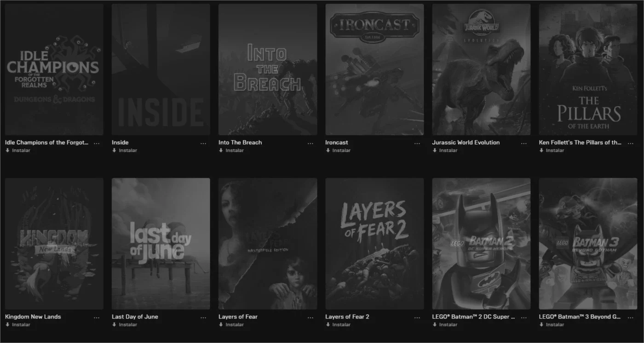This screenshot has width=644, height=343.
Task: Open the LEGO Batman 2 DC Super Heroes cover
Action: click(x=481, y=244)
